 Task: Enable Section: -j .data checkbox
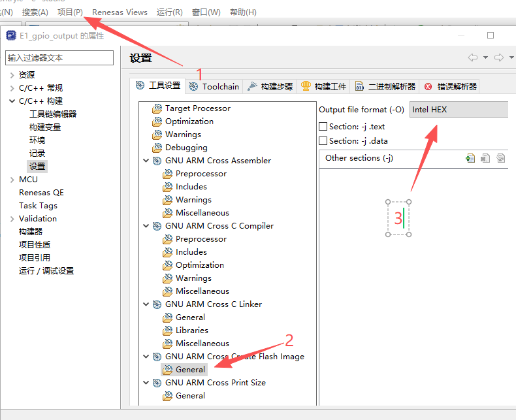click(x=323, y=141)
